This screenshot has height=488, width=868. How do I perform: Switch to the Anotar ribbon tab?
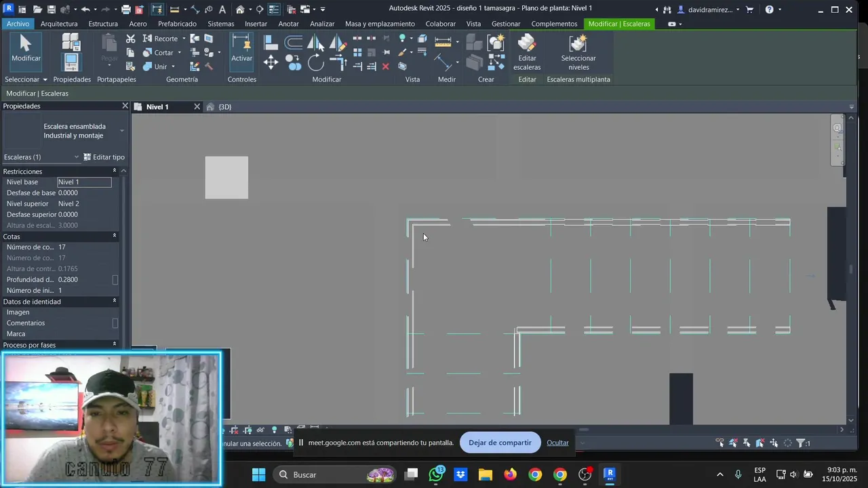tap(288, 24)
